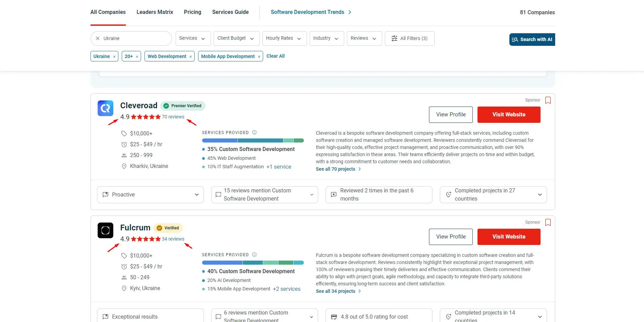644x322 pixels.
Task: Click 45% Web Development service entry
Action: (x=232, y=158)
